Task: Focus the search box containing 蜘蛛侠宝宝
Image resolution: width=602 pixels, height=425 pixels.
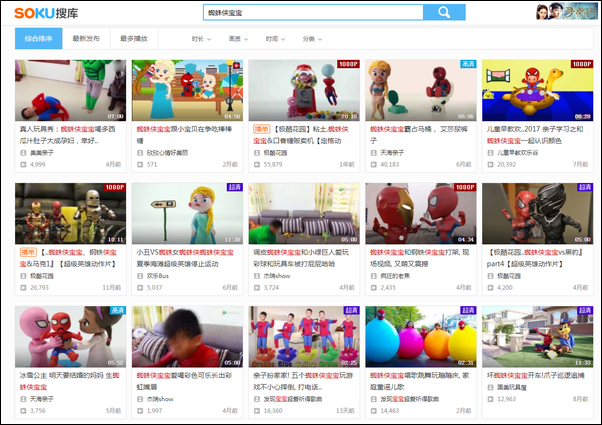Action: [x=313, y=12]
